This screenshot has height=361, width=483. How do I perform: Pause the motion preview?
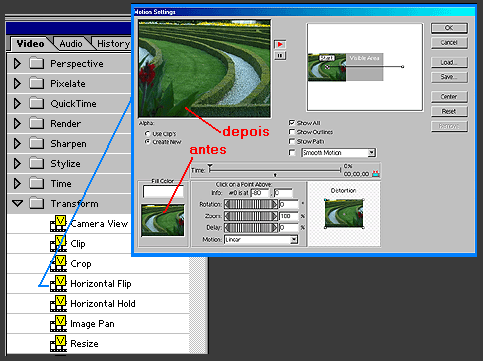point(280,55)
